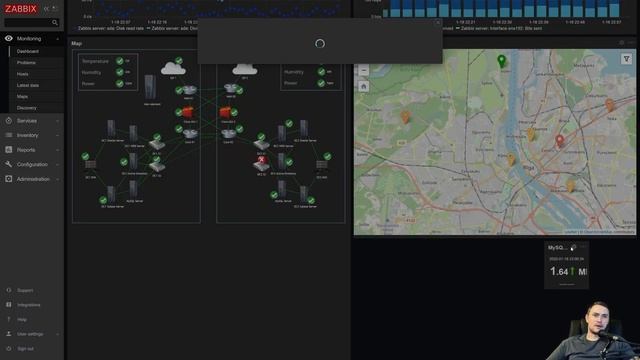This screenshot has width=640, height=360.
Task: Open MySQL widget three-dots menu
Action: tap(583, 247)
